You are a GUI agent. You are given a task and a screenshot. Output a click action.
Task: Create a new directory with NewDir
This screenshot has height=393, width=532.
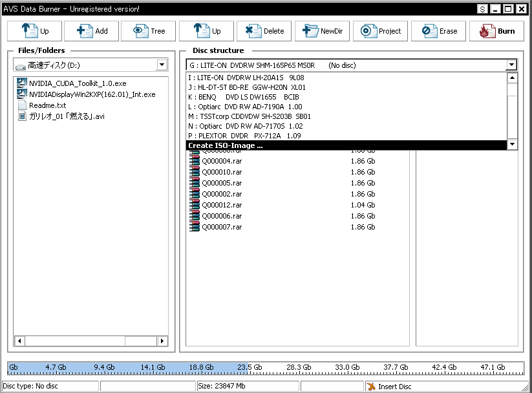[x=322, y=31]
